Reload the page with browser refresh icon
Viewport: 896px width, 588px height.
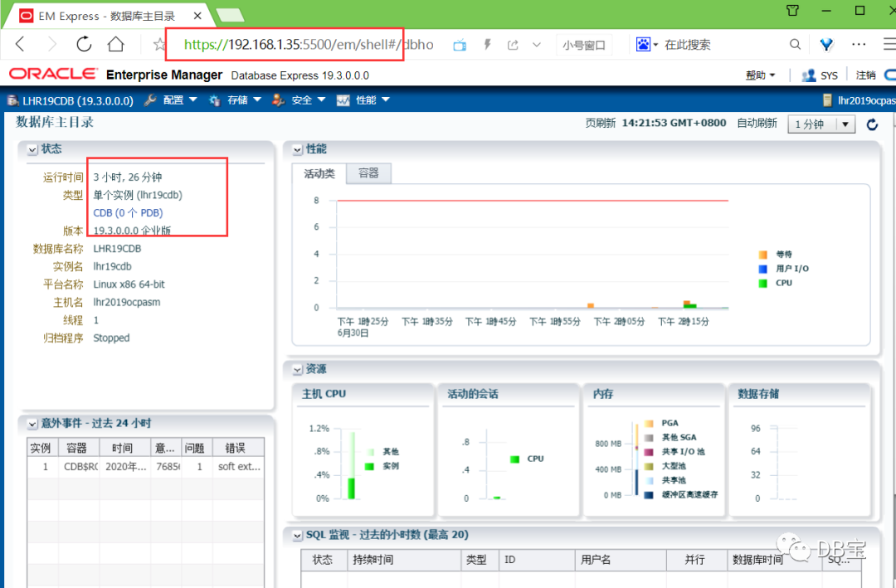click(x=84, y=44)
